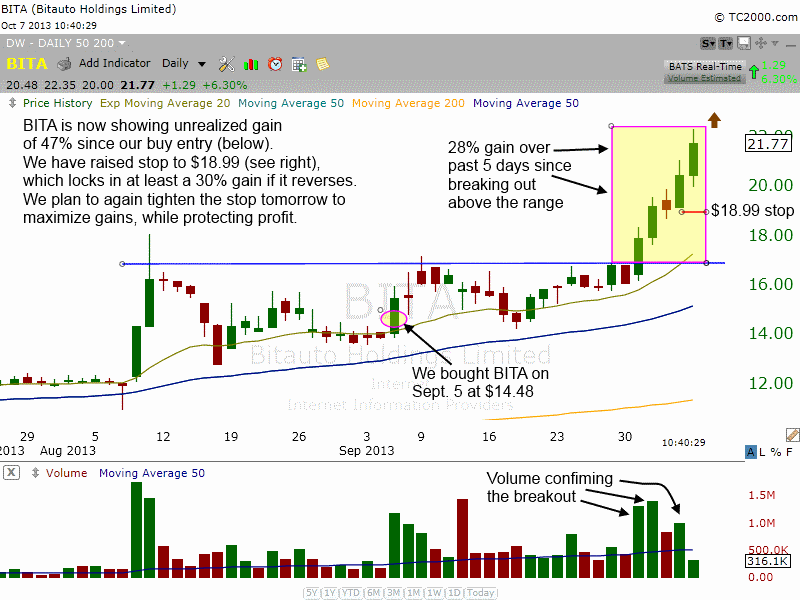Click the BITA ticker symbol
The height and width of the screenshot is (600, 800).
point(27,64)
